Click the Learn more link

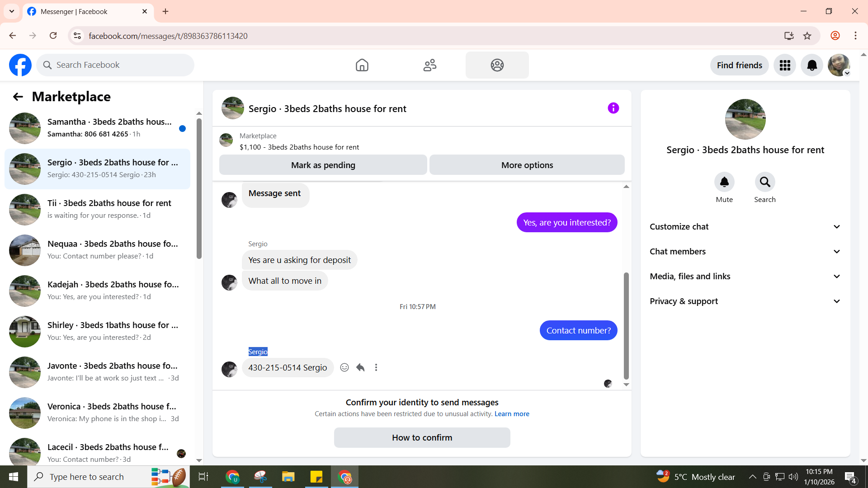[512, 414]
